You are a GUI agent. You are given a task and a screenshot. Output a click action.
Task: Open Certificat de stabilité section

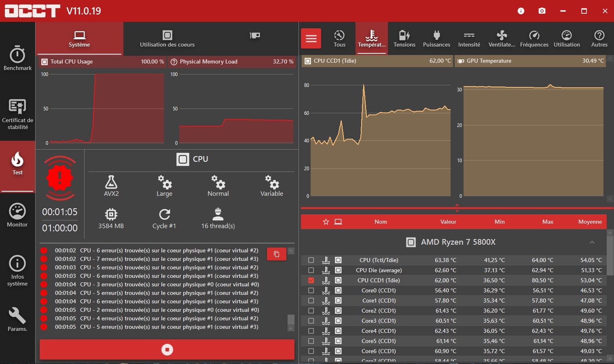pos(17,114)
